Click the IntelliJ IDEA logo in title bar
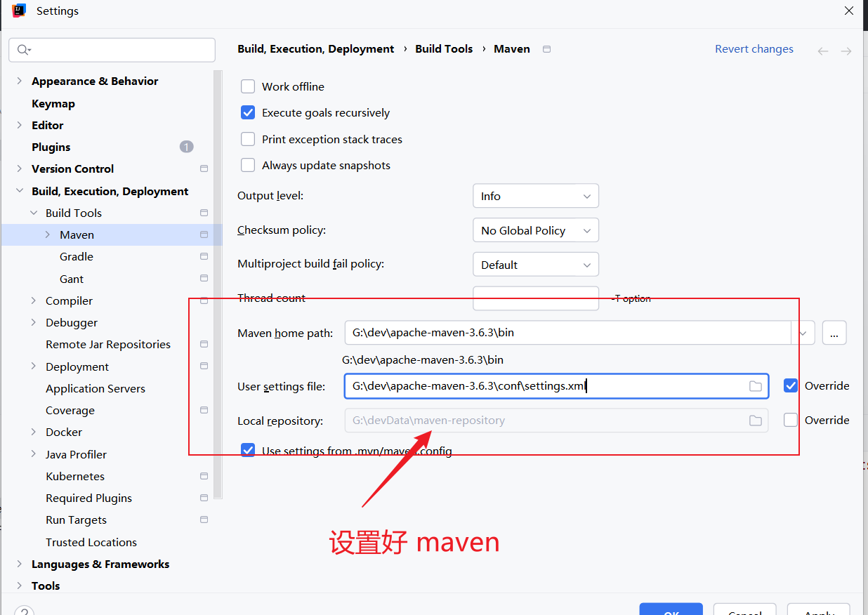This screenshot has height=615, width=868. point(18,11)
